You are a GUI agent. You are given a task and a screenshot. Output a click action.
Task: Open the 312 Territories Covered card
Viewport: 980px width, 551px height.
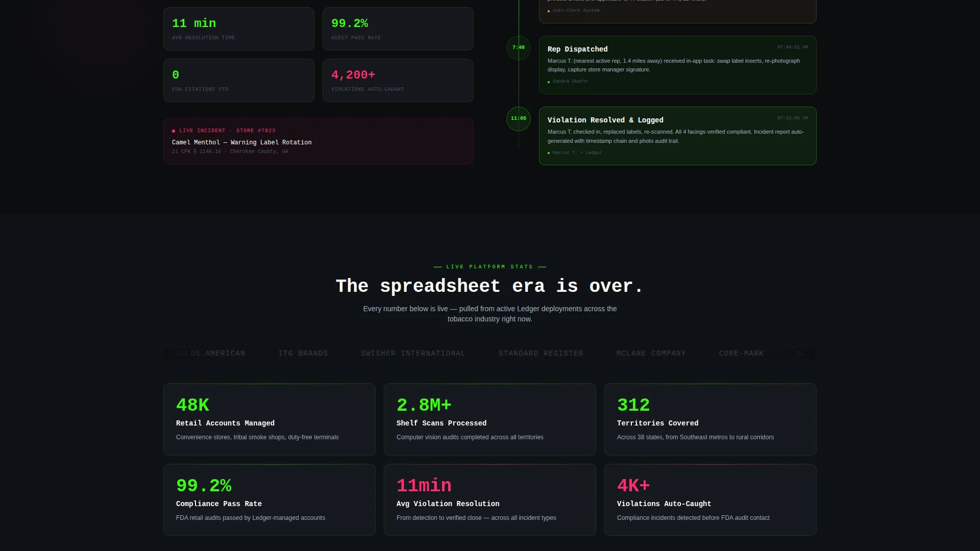(x=710, y=419)
